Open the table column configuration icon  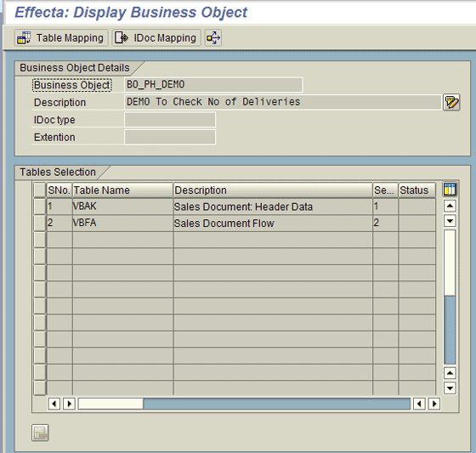pyautogui.click(x=450, y=190)
